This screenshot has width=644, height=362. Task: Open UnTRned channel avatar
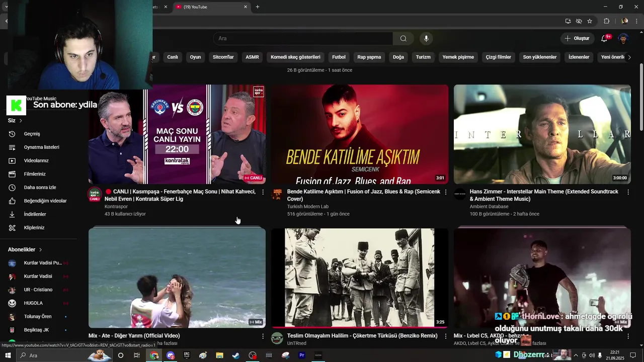(277, 338)
